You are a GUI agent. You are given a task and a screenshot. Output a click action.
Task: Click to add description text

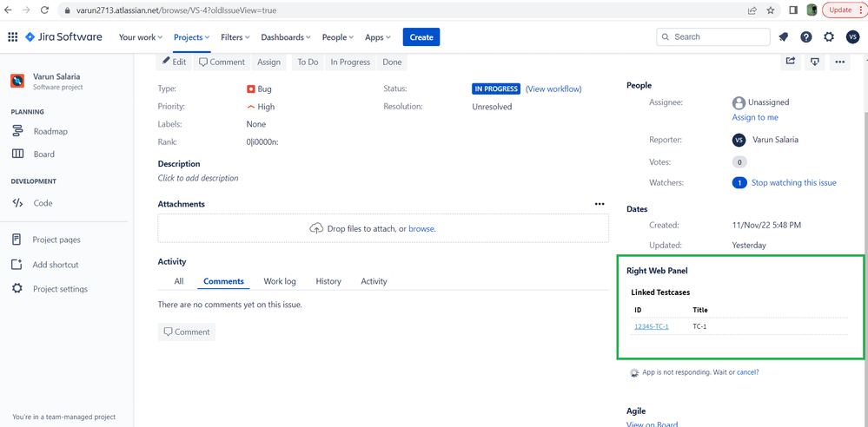pos(198,178)
